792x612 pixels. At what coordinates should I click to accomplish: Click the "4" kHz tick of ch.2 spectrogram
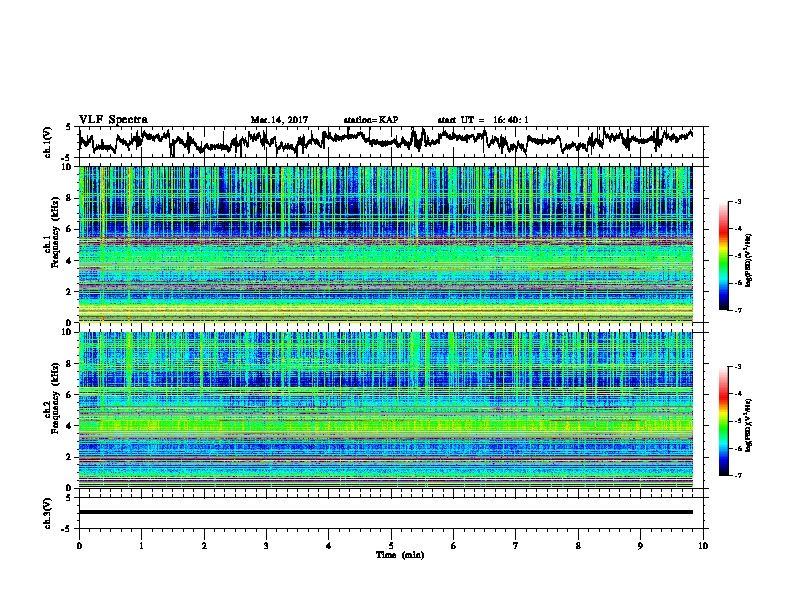click(x=70, y=426)
